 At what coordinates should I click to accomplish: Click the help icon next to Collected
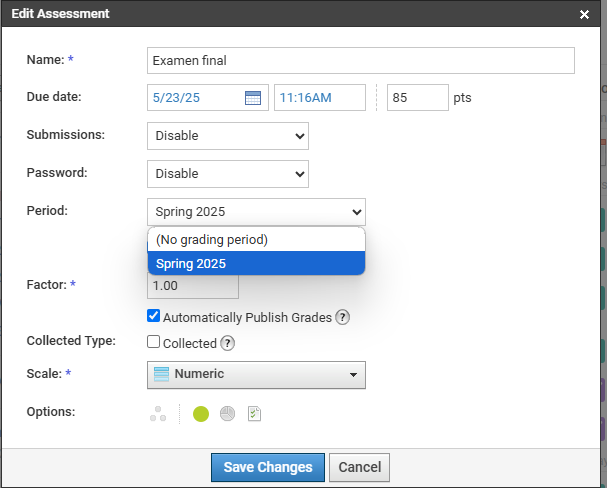point(228,343)
